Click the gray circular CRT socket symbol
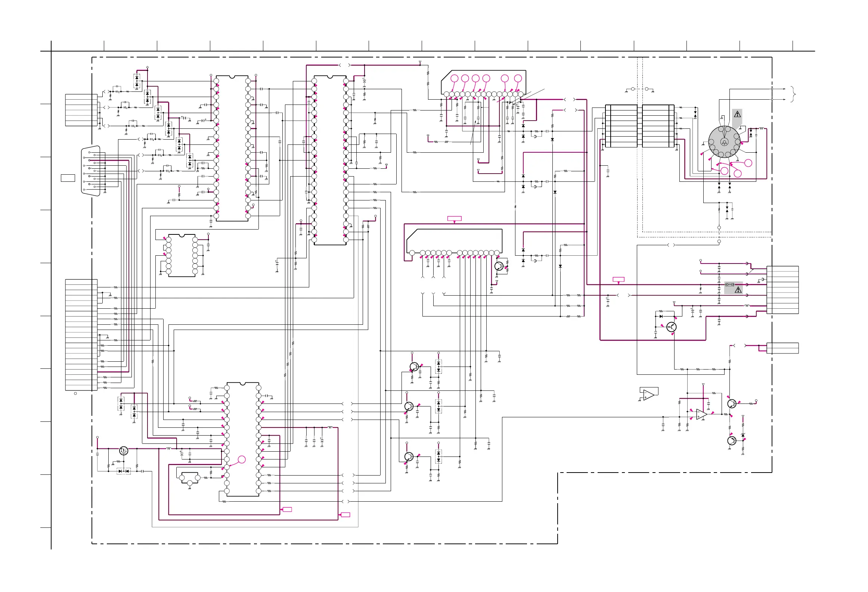This screenshot has width=868, height=592. click(x=724, y=142)
